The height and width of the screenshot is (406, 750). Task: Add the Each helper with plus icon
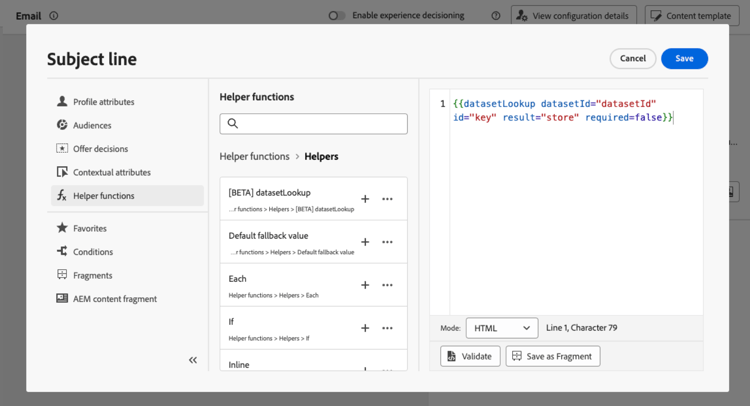pos(365,285)
